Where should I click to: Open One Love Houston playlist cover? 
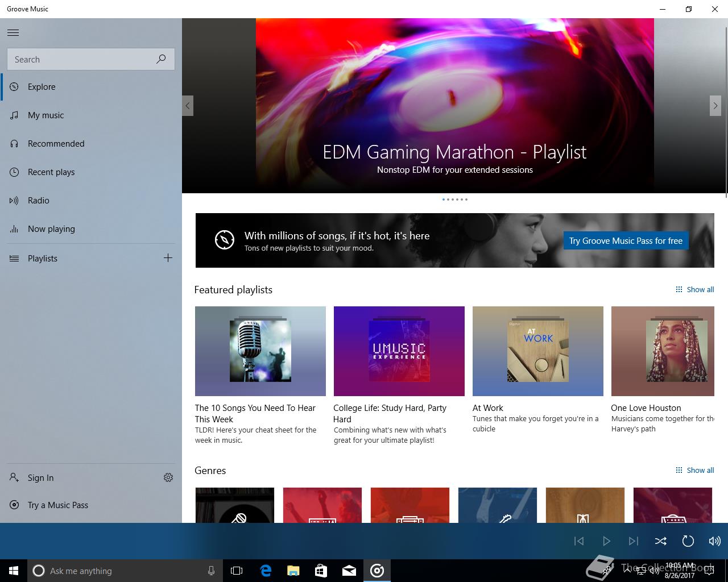coord(663,351)
